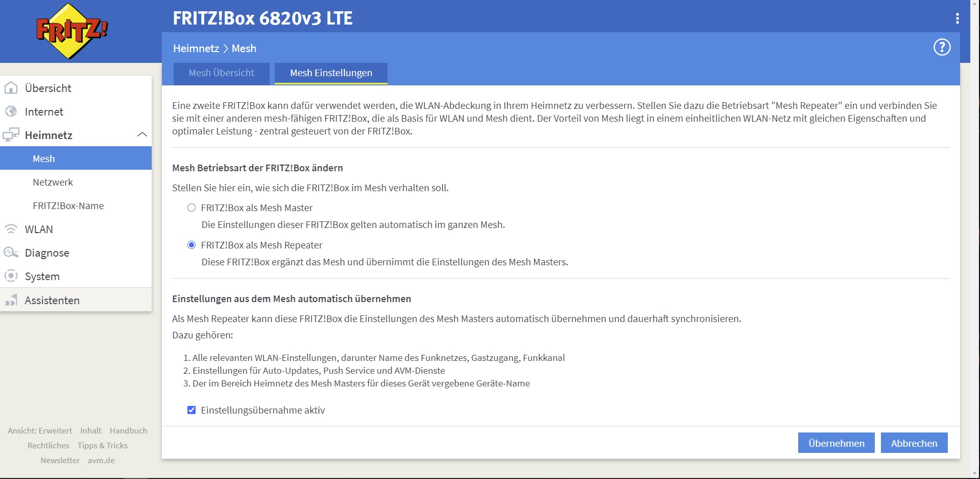Click the WLAN wifi icon
980x479 pixels.
pos(11,229)
